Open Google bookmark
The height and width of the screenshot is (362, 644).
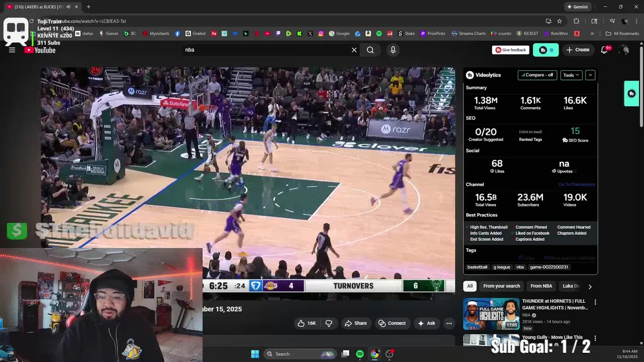tap(340, 34)
